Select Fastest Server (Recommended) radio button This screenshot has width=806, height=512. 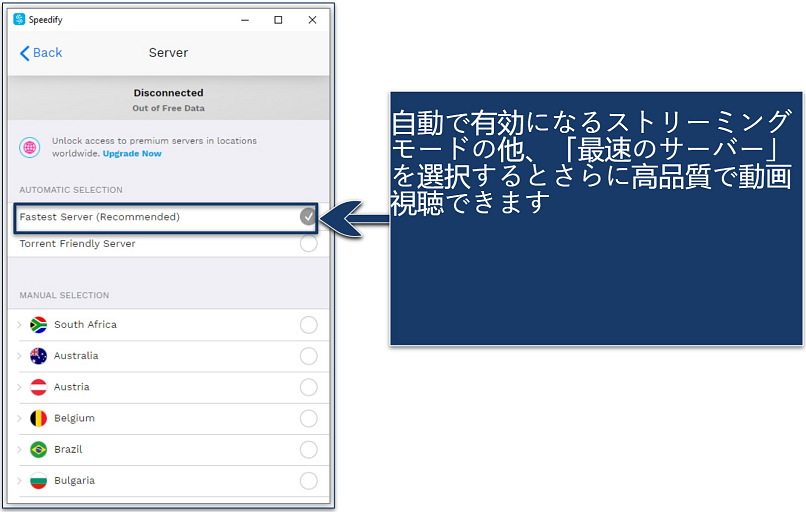pos(308,216)
